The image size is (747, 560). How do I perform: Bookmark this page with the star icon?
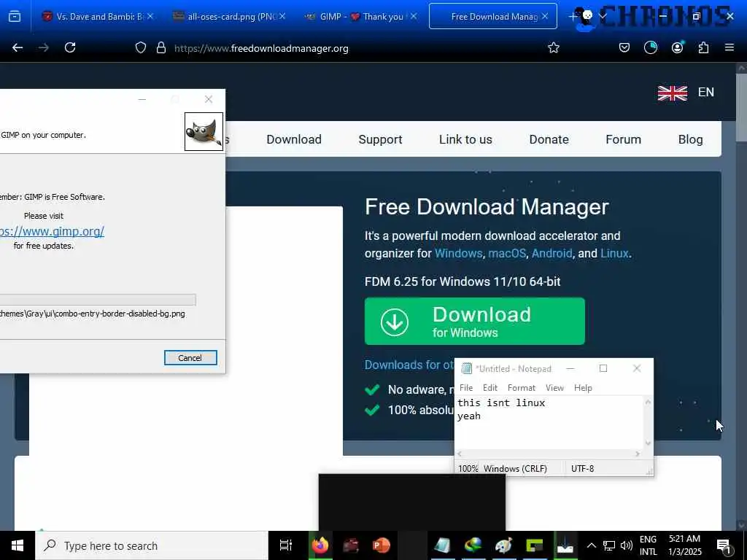click(x=553, y=47)
